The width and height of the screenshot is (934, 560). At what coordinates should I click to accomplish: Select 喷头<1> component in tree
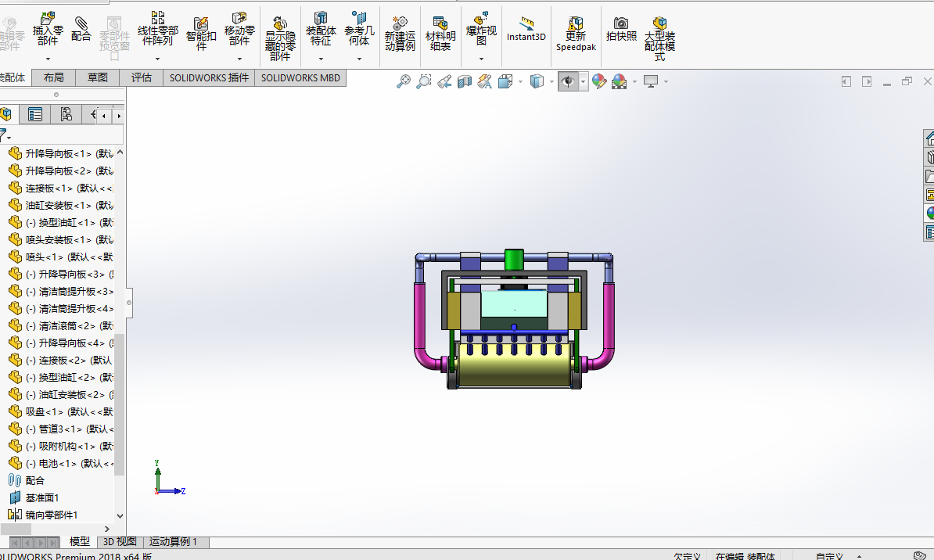point(61,257)
